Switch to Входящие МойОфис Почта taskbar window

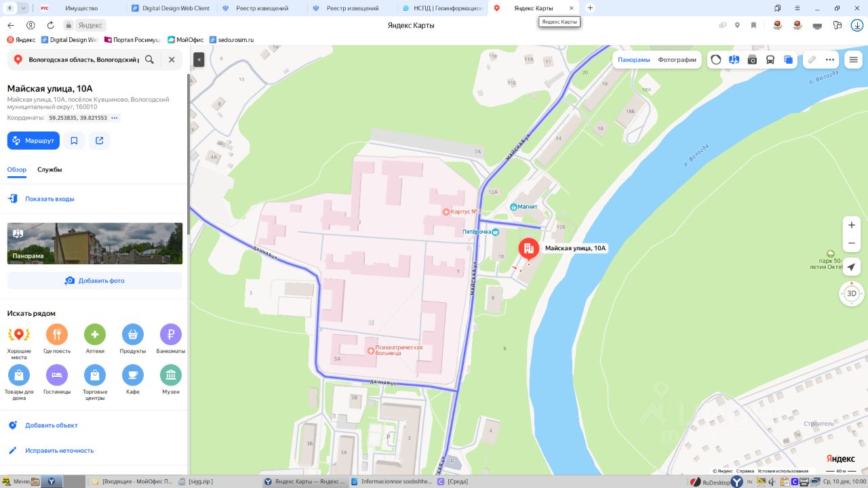[132, 482]
